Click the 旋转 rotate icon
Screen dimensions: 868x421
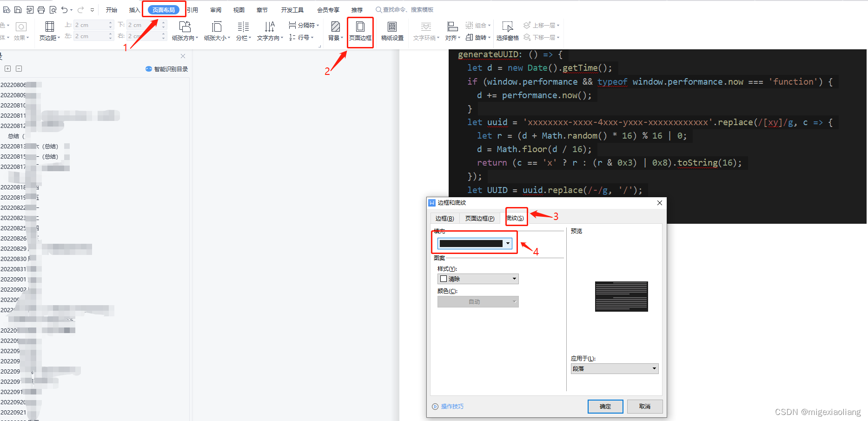[x=470, y=37]
